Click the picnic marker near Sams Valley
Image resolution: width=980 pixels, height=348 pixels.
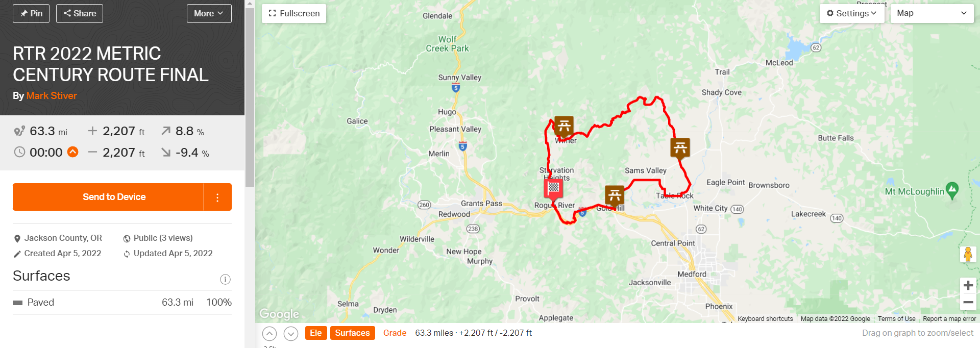coord(680,148)
